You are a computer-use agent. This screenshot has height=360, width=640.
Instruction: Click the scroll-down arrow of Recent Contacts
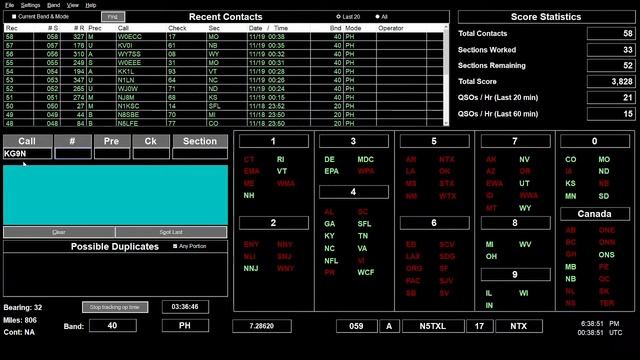446,123
